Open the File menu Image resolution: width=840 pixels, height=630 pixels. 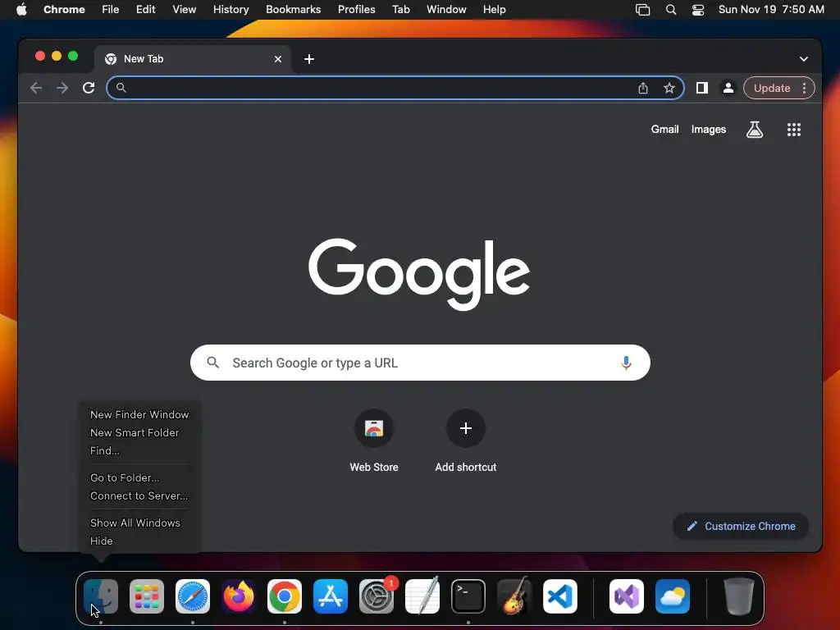[x=111, y=9]
